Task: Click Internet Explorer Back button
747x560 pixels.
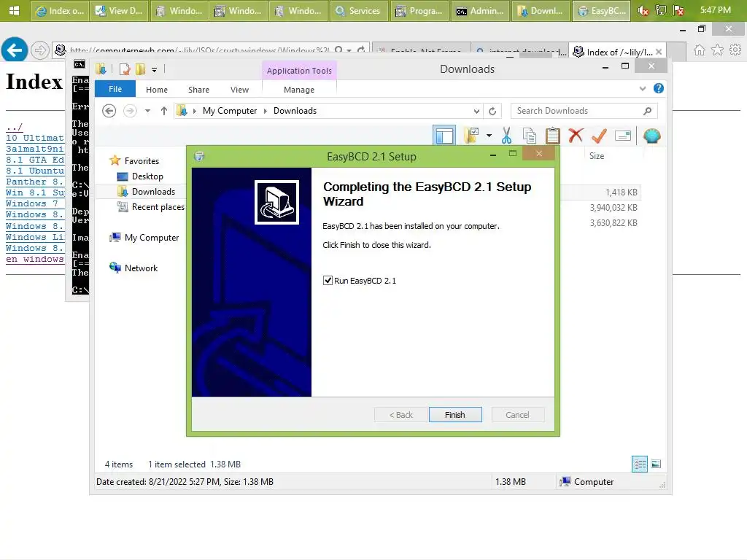Action: 15,50
